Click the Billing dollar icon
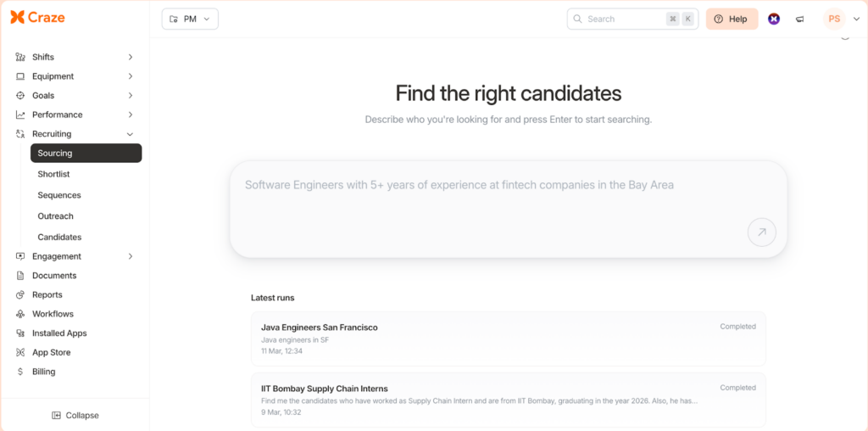Screen dimensions: 868x431 tap(20, 372)
